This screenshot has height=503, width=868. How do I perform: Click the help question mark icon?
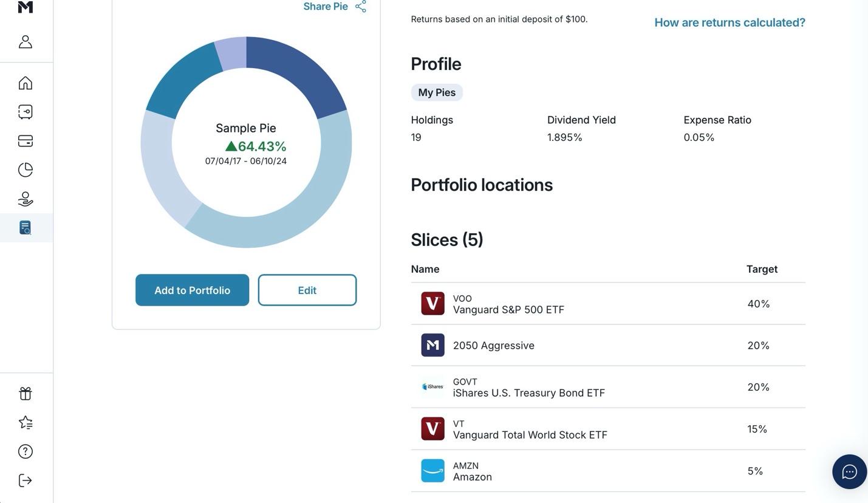click(x=26, y=451)
